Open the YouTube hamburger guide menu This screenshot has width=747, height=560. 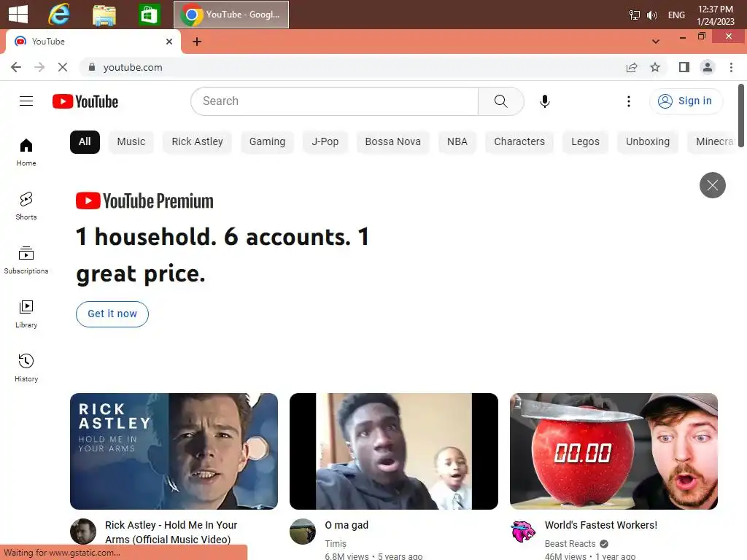tap(26, 101)
